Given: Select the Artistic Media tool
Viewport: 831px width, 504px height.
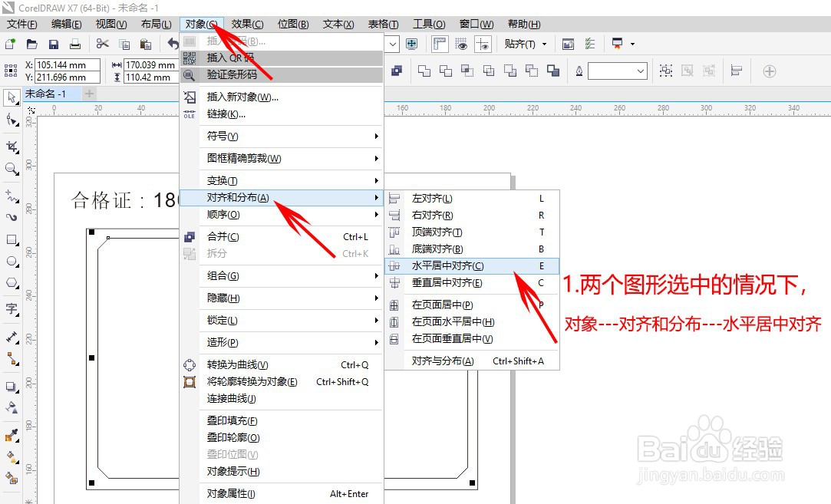Looking at the screenshot, I should click(12, 217).
